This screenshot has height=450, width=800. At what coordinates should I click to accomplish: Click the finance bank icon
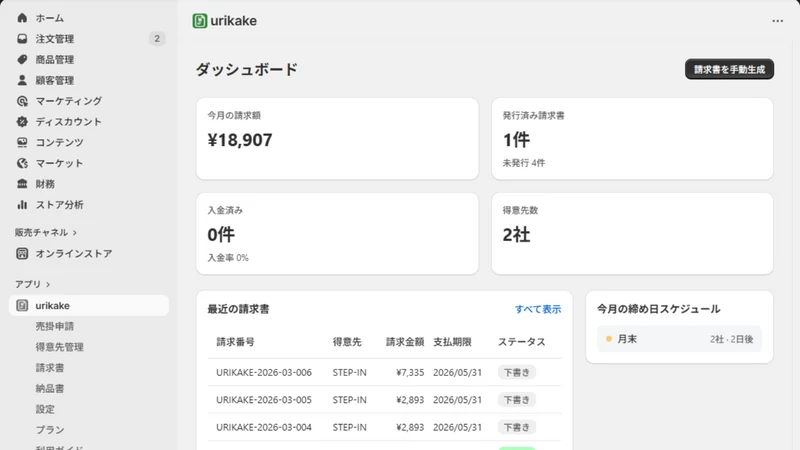[x=22, y=184]
